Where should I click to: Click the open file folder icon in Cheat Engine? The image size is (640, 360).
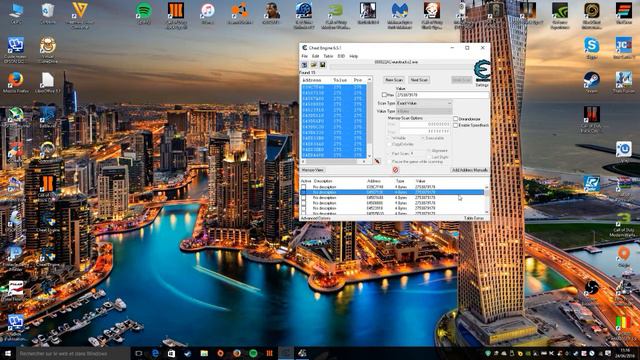tap(313, 65)
